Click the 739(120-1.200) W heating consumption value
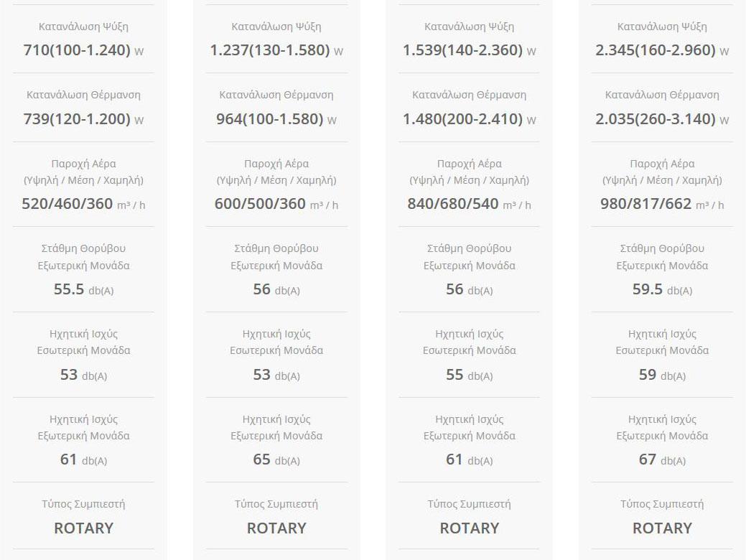 coord(83,119)
